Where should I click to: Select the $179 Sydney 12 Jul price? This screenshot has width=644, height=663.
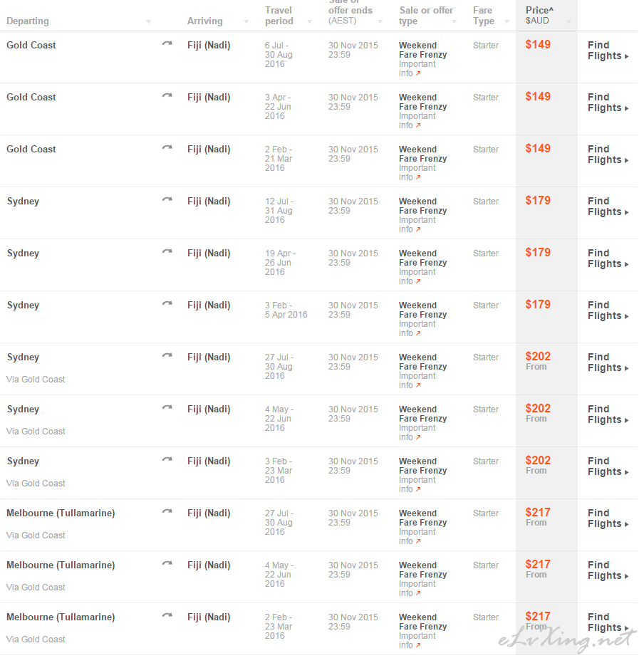coord(538,200)
